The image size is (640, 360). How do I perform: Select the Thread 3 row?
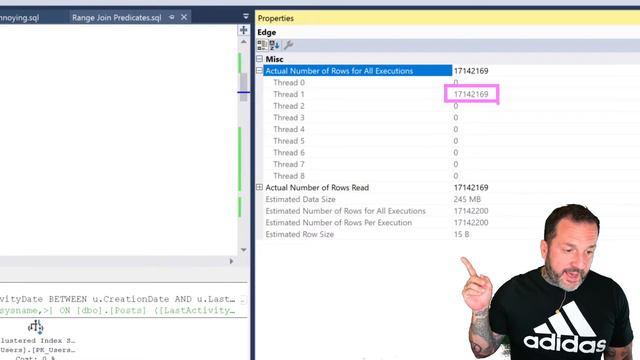coord(289,118)
